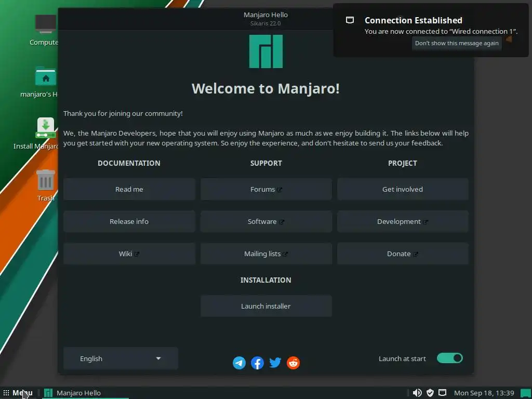This screenshot has width=532, height=399.
Task: Expand the English language dropdown
Action: pyautogui.click(x=121, y=358)
